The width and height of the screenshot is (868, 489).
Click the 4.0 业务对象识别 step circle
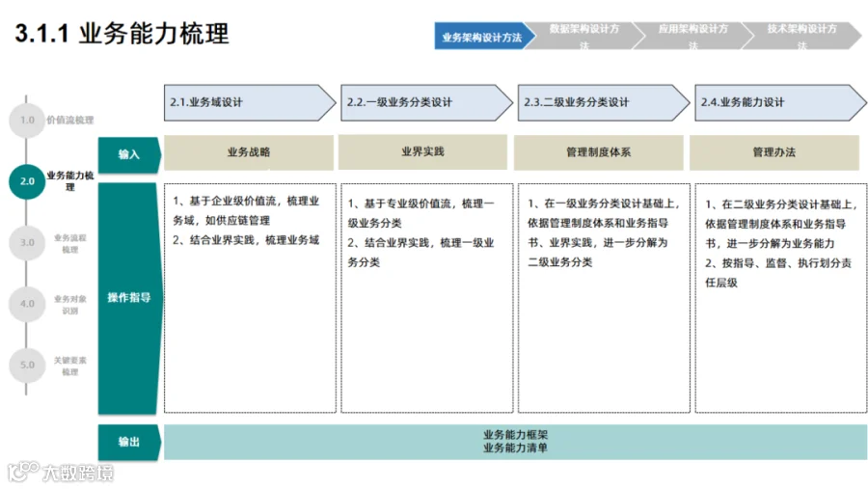27,304
